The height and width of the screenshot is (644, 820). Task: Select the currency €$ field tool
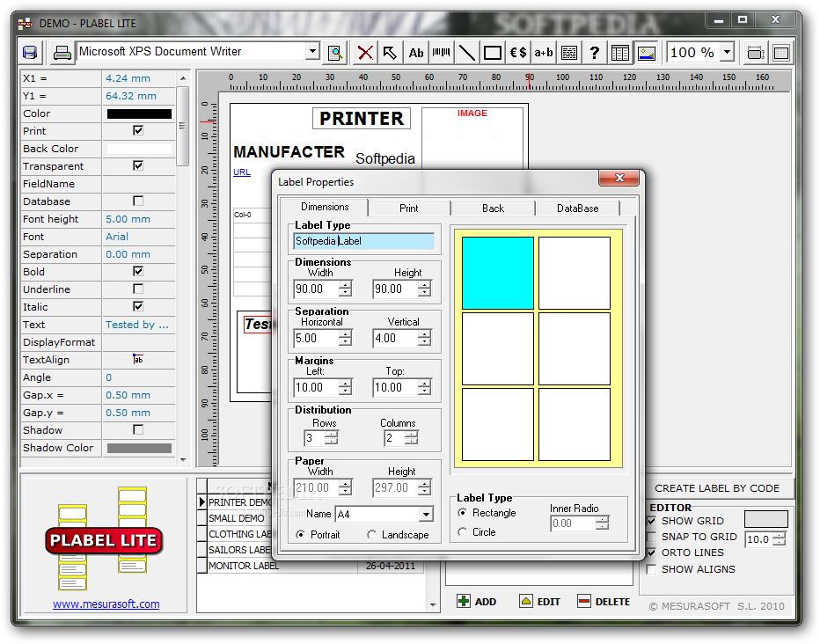pos(517,53)
